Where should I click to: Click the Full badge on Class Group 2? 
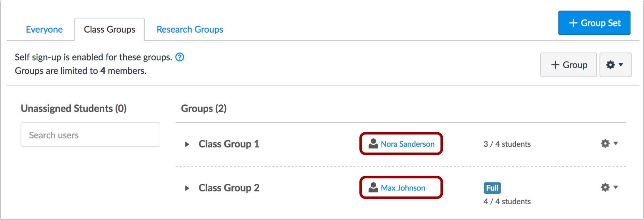click(x=492, y=188)
